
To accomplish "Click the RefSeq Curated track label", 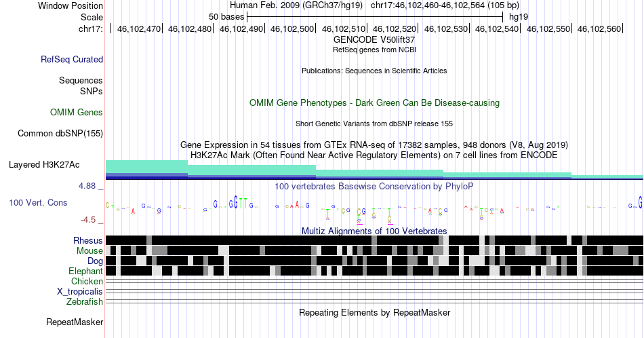I will pyautogui.click(x=71, y=59).
